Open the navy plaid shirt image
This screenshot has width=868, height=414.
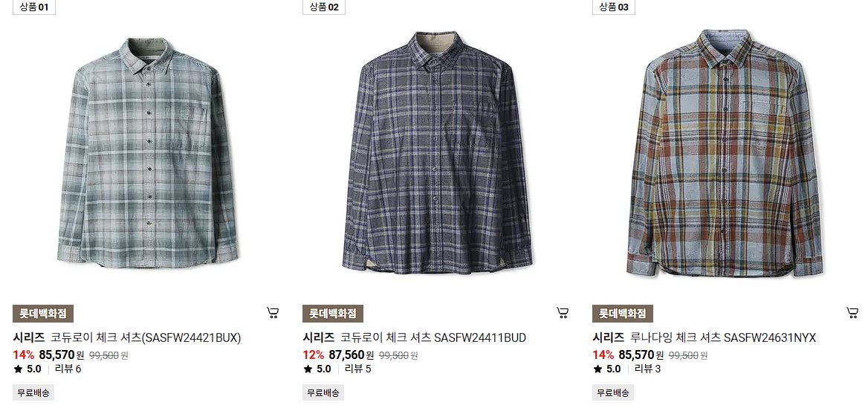(x=437, y=152)
